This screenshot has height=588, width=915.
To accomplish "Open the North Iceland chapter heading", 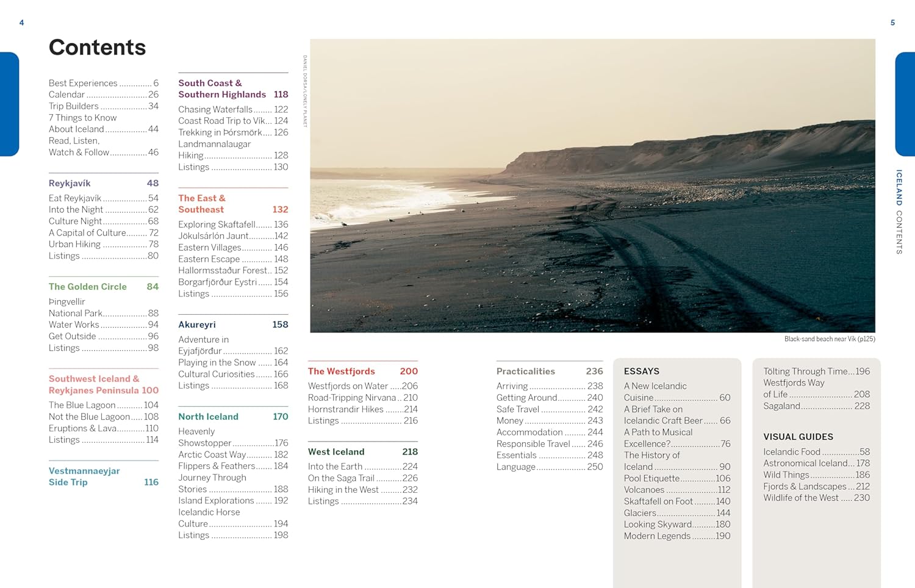I will tap(208, 417).
